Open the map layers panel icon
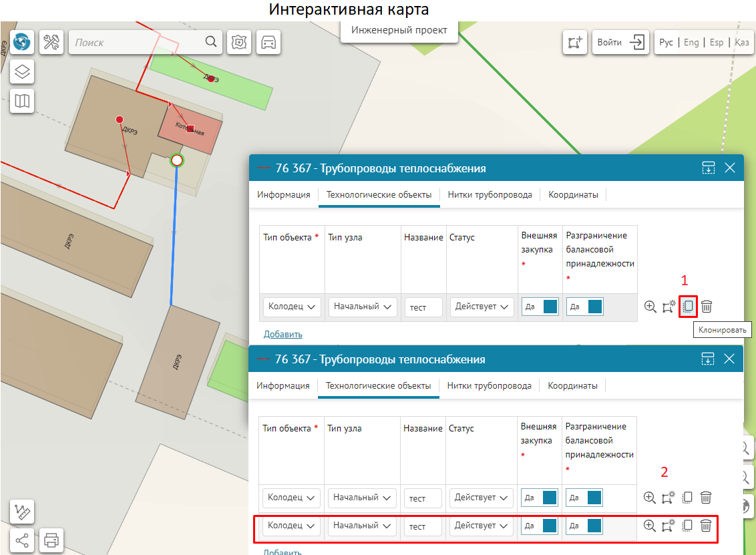Screen dimensions: 756x555 [x=22, y=71]
